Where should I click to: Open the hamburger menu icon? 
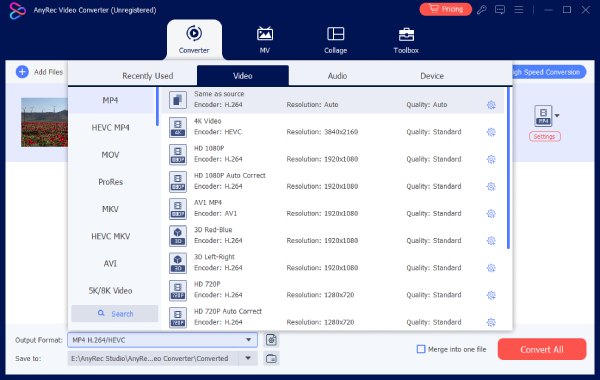click(519, 10)
